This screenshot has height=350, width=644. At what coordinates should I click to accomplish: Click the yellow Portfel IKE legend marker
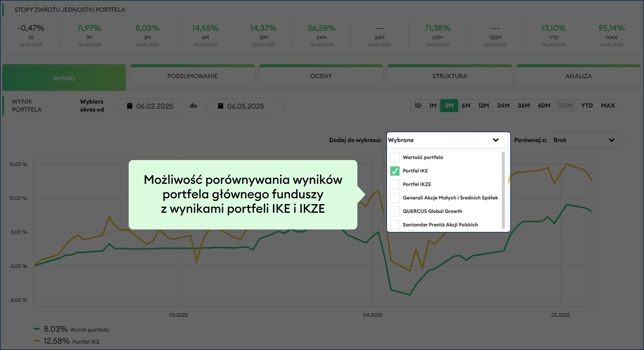click(x=37, y=341)
